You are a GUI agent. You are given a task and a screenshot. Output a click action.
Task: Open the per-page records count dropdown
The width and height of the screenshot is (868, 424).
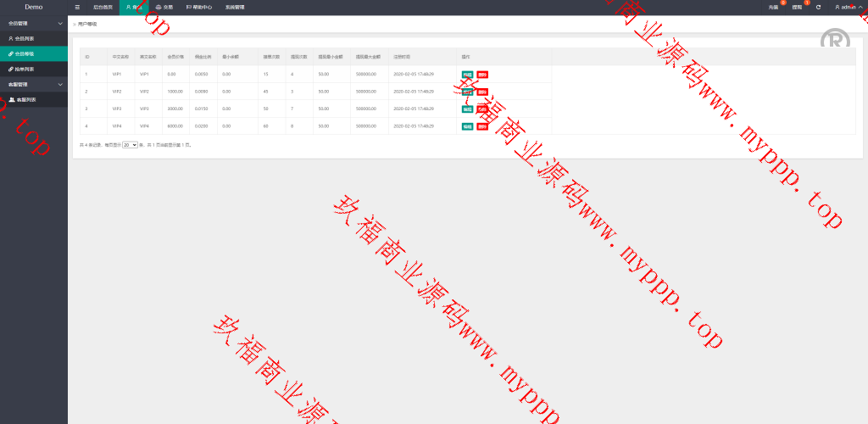click(130, 145)
